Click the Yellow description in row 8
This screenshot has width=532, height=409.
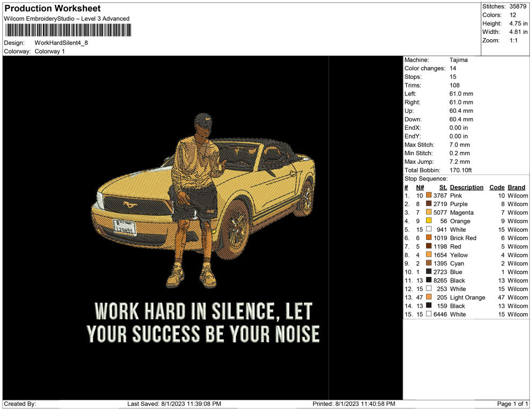(x=459, y=255)
